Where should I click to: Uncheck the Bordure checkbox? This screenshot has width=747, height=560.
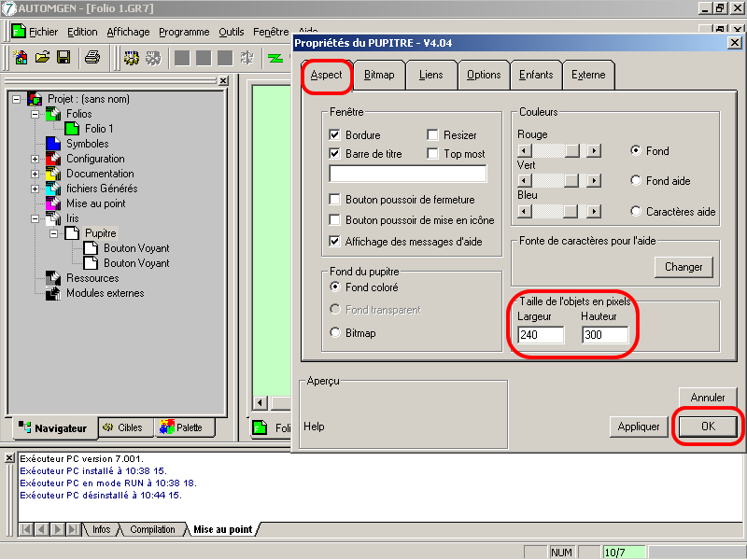tap(335, 135)
